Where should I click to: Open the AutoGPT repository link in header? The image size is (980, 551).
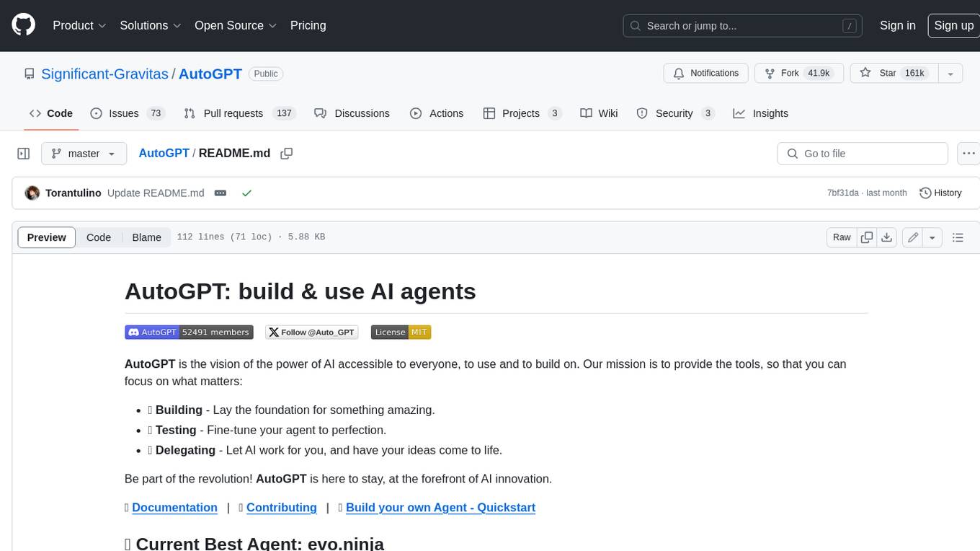[x=210, y=74]
